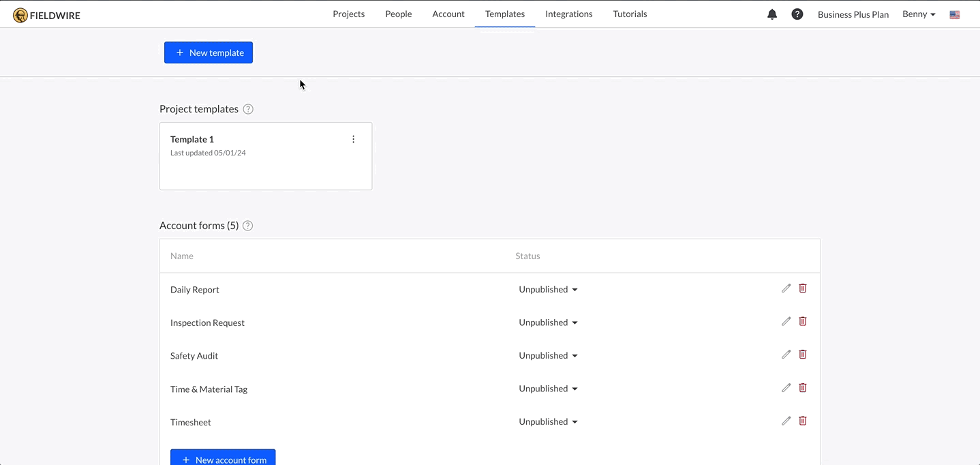Image resolution: width=980 pixels, height=465 pixels.
Task: Open the Unpublished status dropdown for Daily Report
Action: point(548,289)
